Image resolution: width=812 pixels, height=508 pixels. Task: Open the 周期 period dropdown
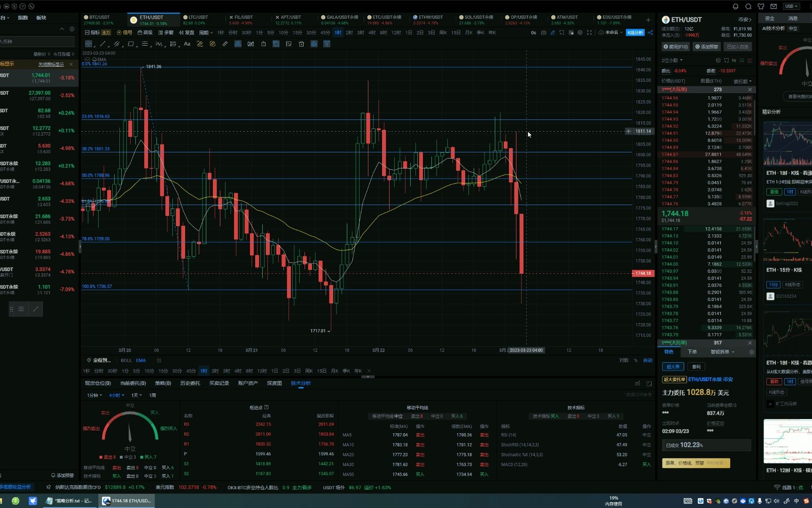click(206, 32)
